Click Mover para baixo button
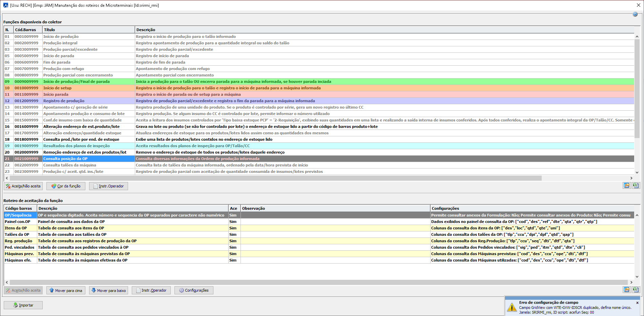This screenshot has width=644, height=316. (108, 290)
